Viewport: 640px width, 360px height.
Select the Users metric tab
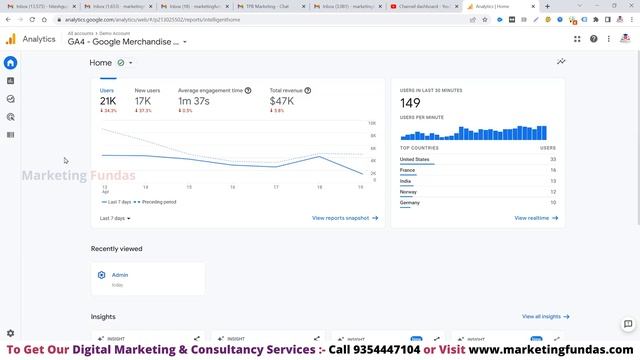(108, 100)
